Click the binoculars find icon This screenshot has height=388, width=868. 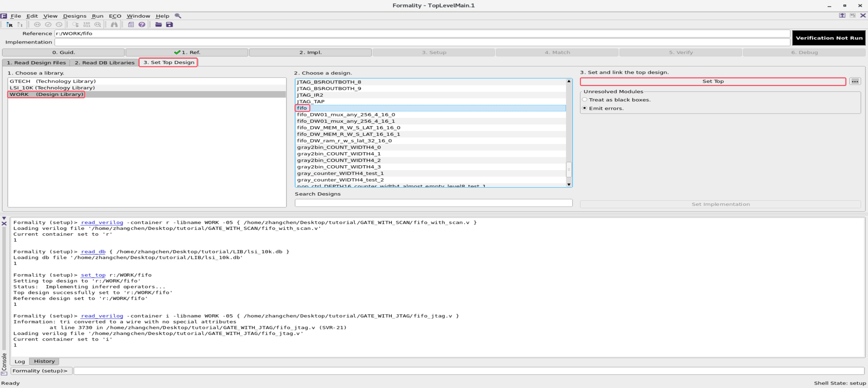[x=114, y=24]
